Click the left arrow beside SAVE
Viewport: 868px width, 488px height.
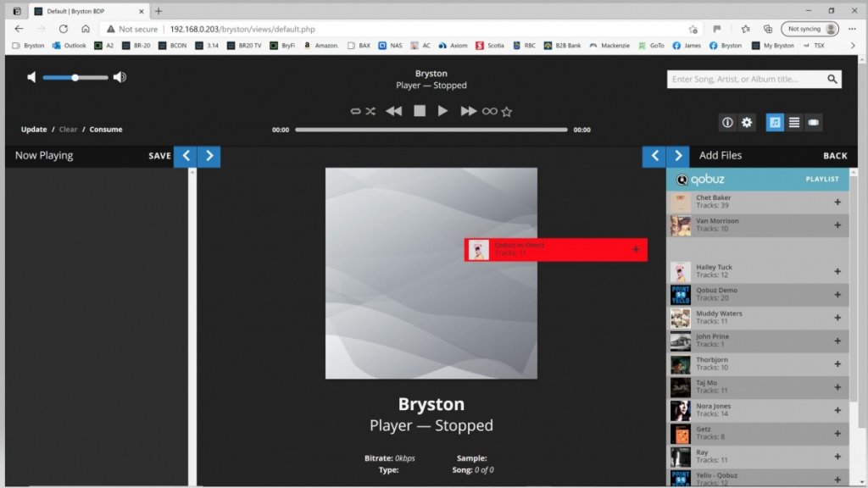pos(186,156)
